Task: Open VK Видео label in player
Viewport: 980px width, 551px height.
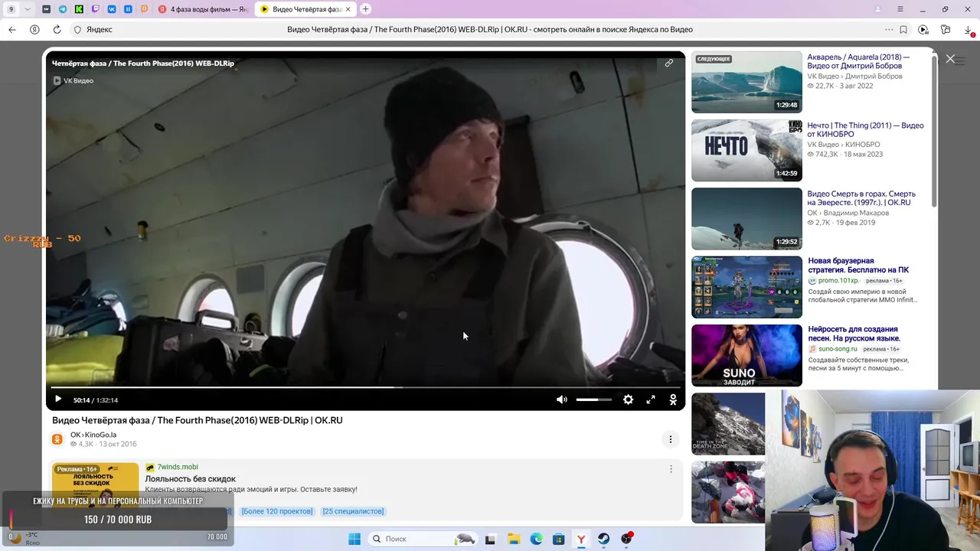Action: tap(73, 80)
